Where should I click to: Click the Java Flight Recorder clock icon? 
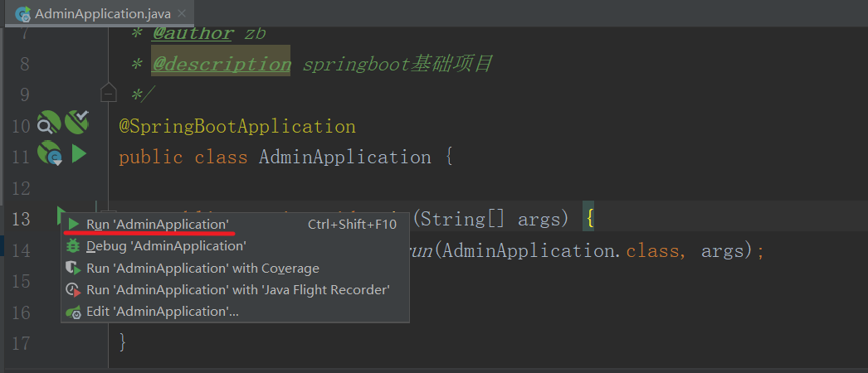[73, 290]
